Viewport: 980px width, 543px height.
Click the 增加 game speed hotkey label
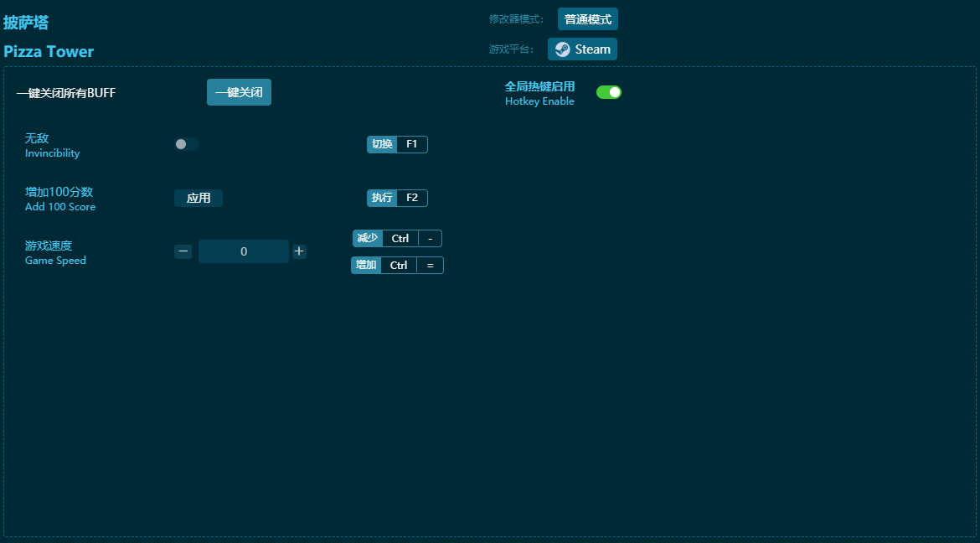tap(366, 265)
